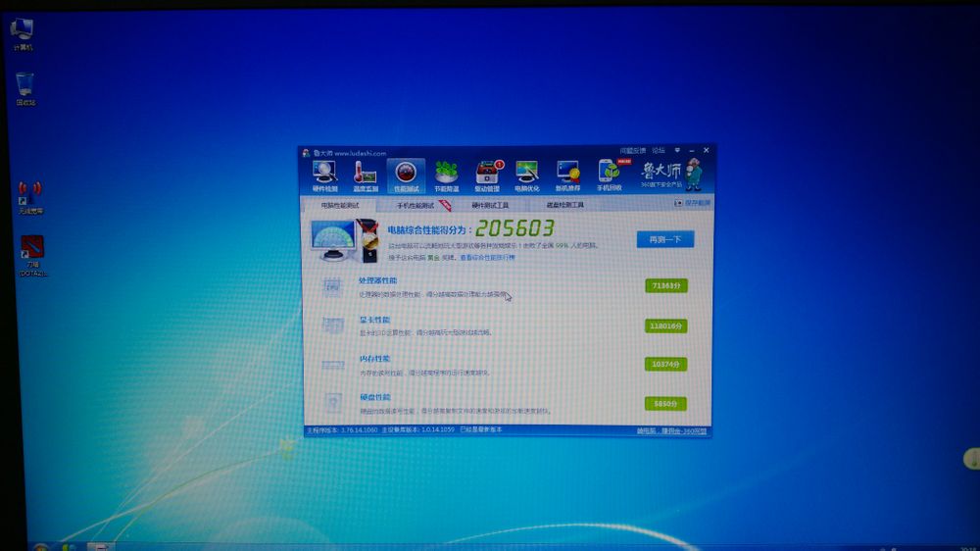Open the title bar dropdown menu arrow
The image size is (980, 551).
pyautogui.click(x=677, y=151)
